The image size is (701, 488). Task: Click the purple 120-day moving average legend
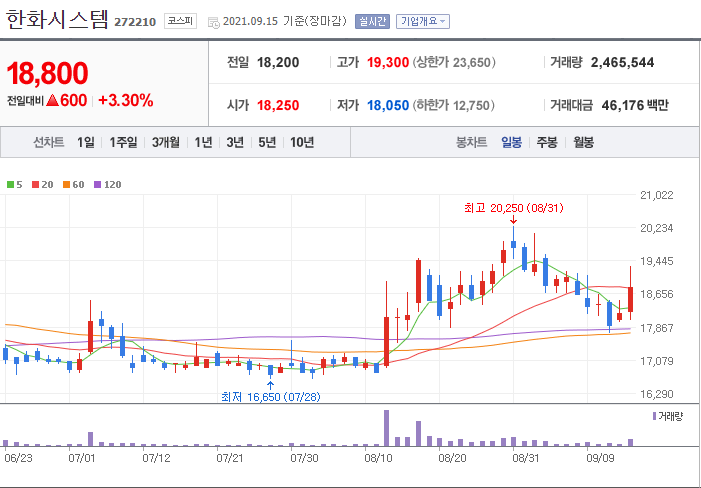click(108, 185)
